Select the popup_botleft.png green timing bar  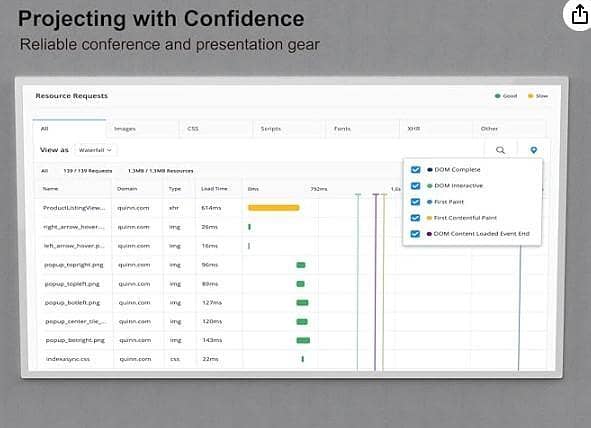(302, 303)
